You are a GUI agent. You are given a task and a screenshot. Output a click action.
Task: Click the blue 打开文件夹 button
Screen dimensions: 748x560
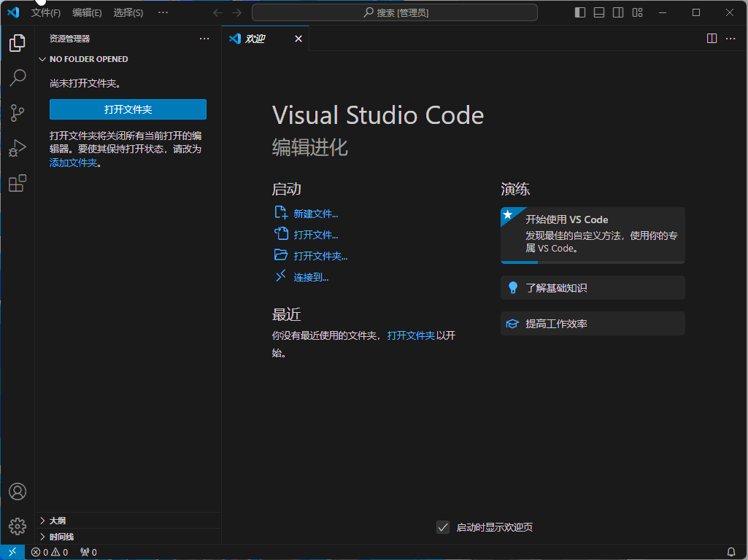tap(128, 109)
